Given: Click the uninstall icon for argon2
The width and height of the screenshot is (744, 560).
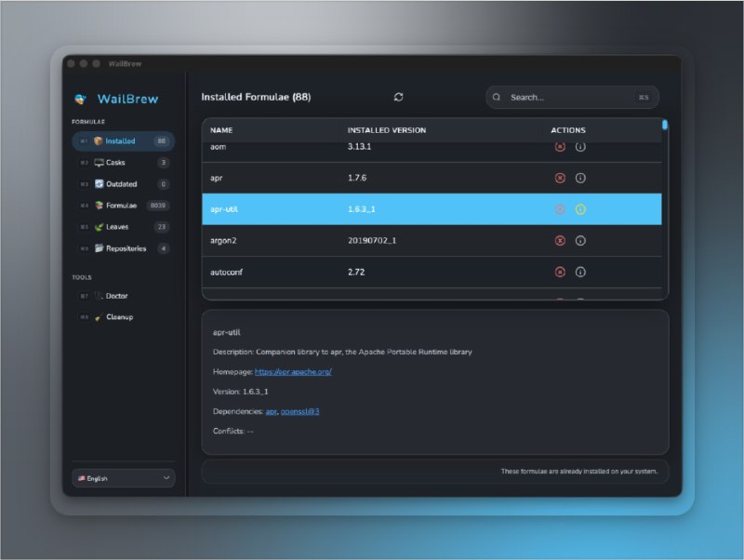Looking at the screenshot, I should [560, 240].
